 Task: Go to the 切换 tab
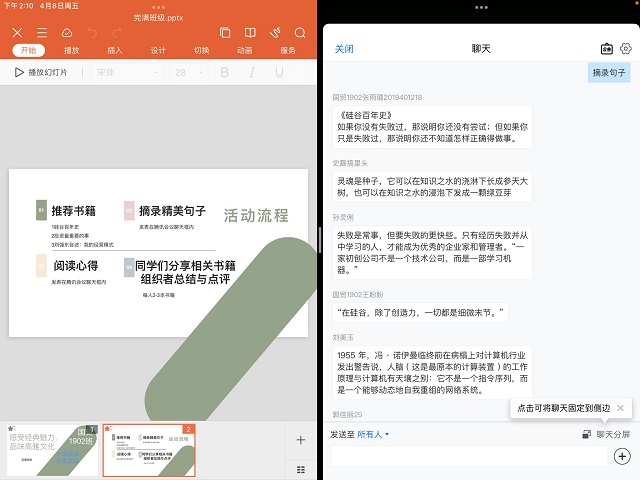click(x=201, y=50)
